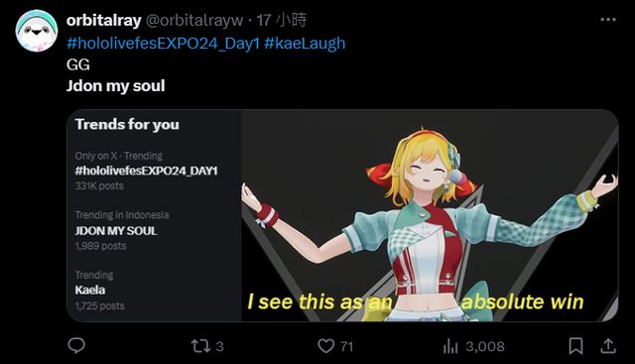Click 'I see this as an absolute win' caption
The image size is (635, 364).
tap(416, 303)
